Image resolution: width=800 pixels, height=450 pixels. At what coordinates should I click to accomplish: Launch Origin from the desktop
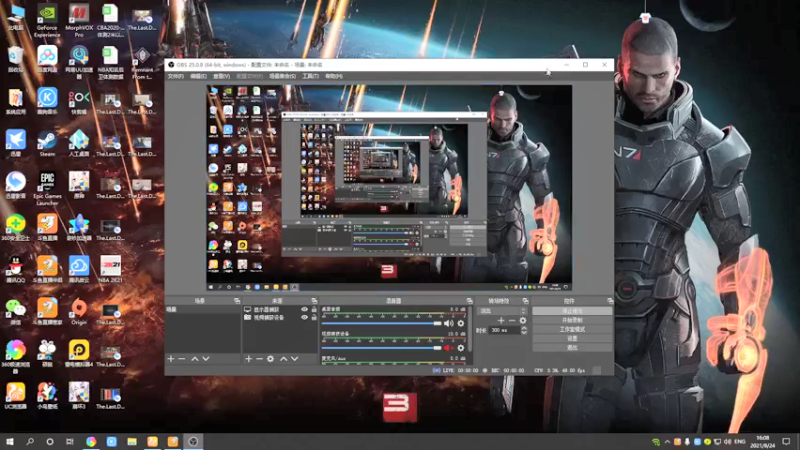tap(79, 312)
